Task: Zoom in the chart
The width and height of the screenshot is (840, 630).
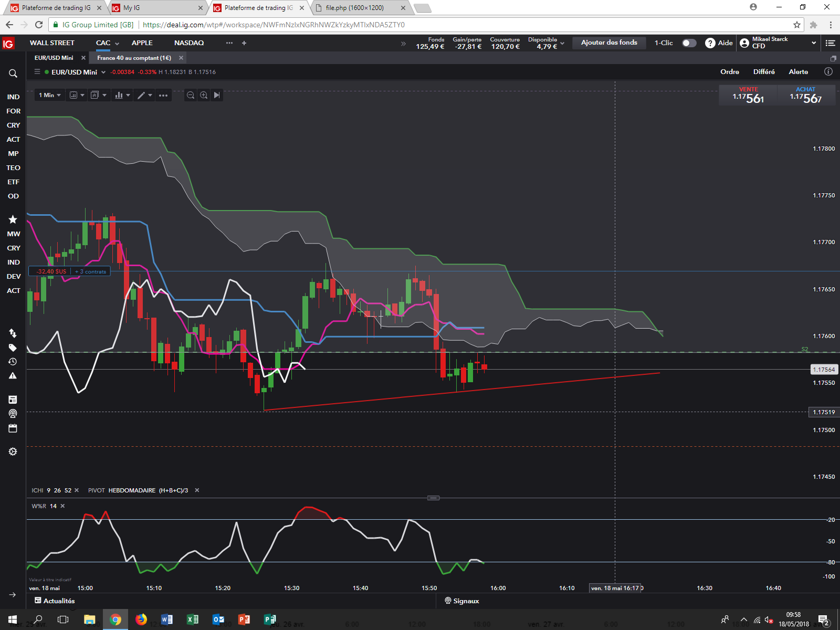Action: click(x=204, y=95)
